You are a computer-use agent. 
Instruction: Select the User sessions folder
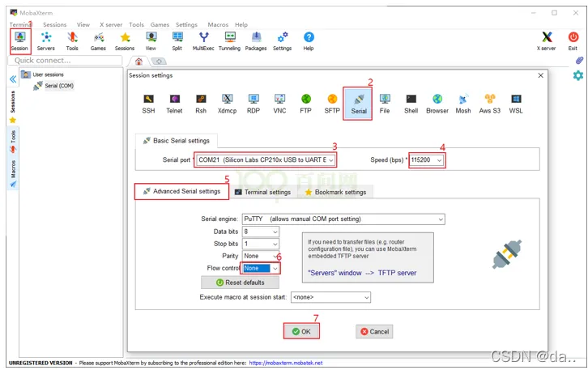tap(43, 74)
